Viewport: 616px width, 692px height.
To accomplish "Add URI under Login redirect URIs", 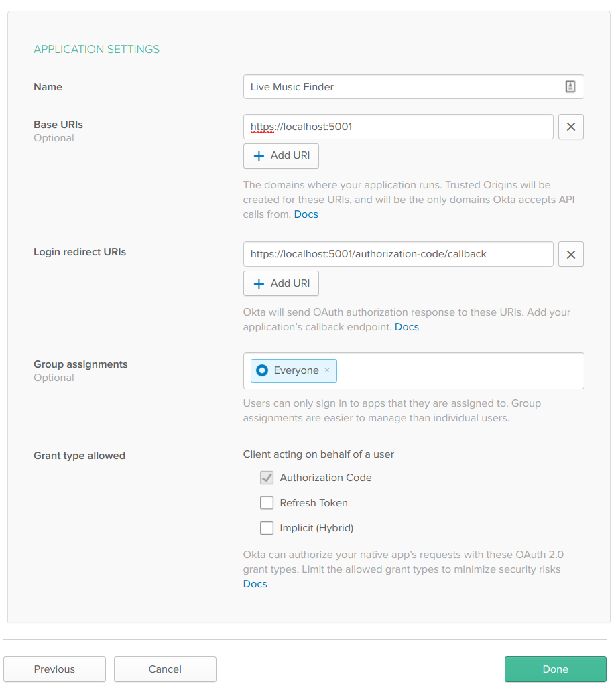I will (281, 283).
